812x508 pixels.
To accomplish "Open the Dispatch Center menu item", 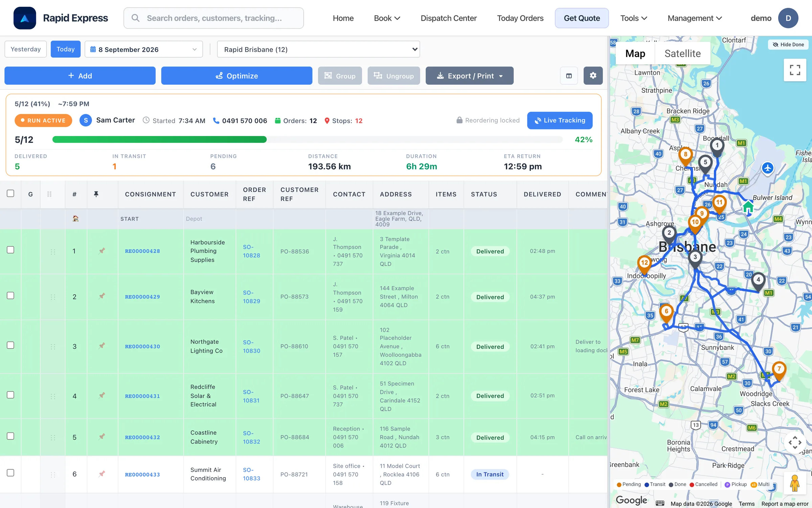I will (x=448, y=18).
